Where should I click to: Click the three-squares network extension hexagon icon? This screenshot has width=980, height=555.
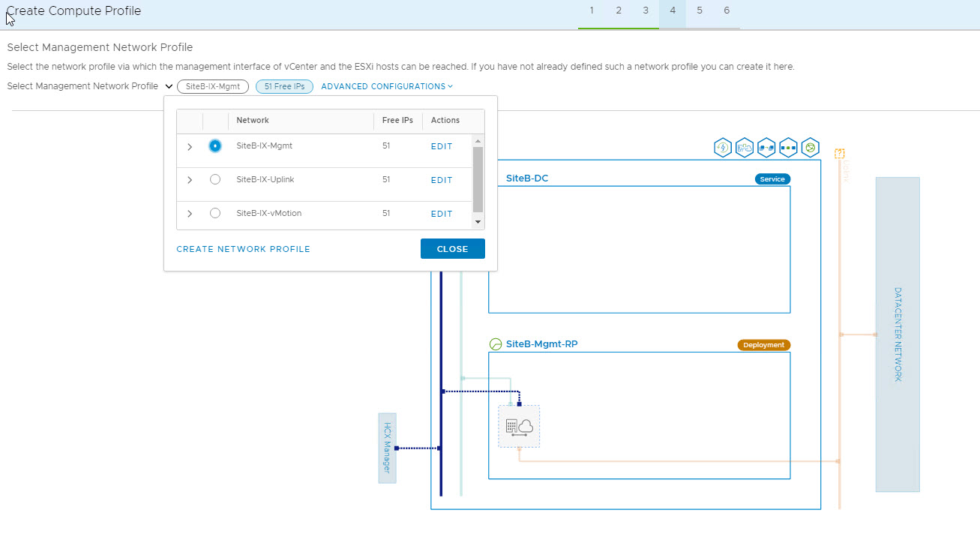788,148
